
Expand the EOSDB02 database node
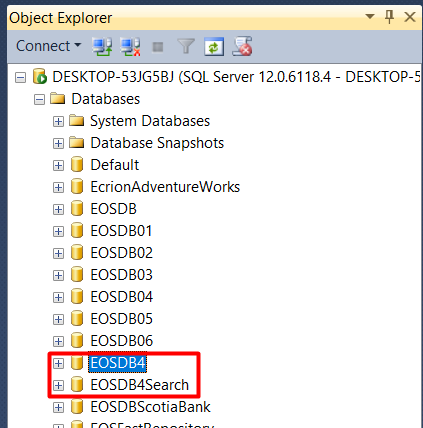coord(58,253)
